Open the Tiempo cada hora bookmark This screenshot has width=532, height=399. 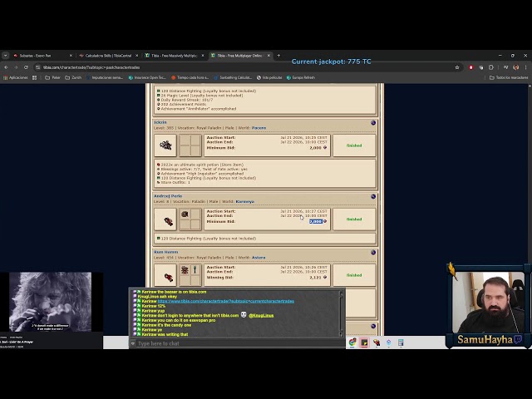(190, 77)
